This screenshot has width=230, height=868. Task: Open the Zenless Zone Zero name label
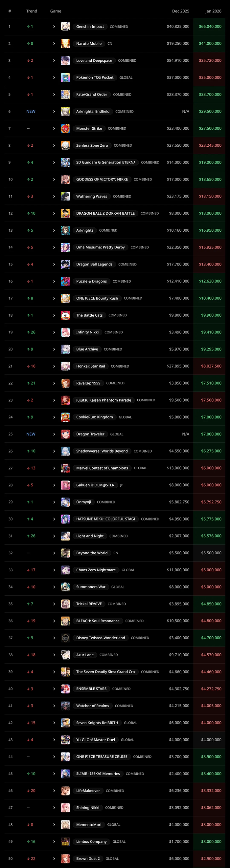(x=92, y=146)
